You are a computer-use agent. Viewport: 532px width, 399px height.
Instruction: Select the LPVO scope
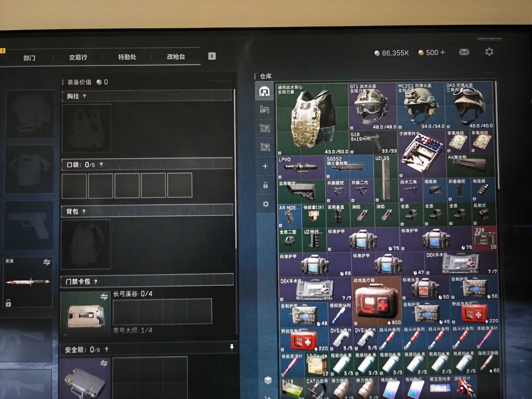click(x=301, y=167)
